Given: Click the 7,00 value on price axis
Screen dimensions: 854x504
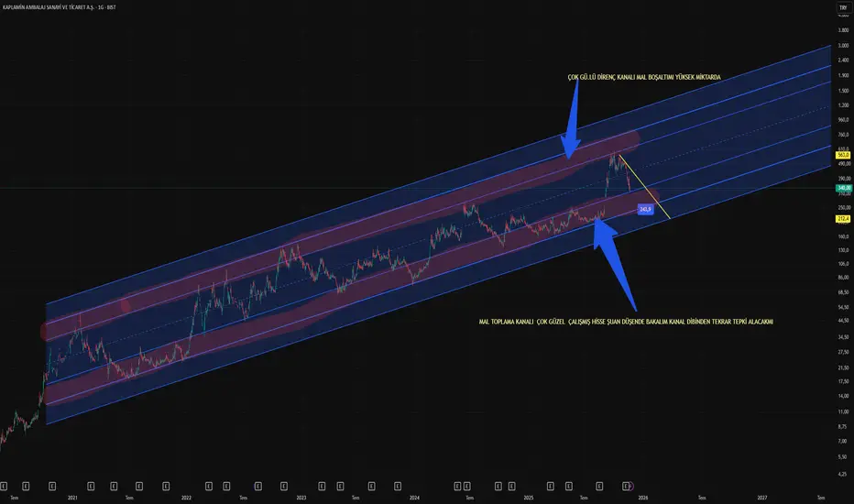Looking at the screenshot, I should [x=843, y=442].
